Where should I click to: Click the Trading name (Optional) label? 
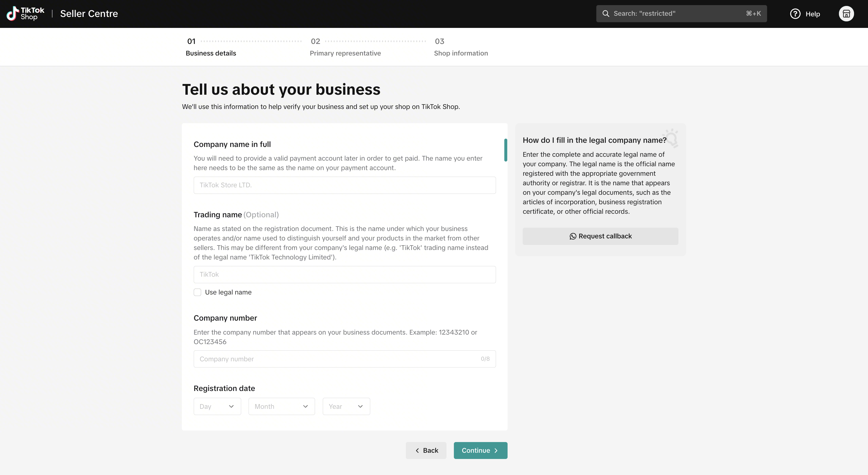coord(236,215)
